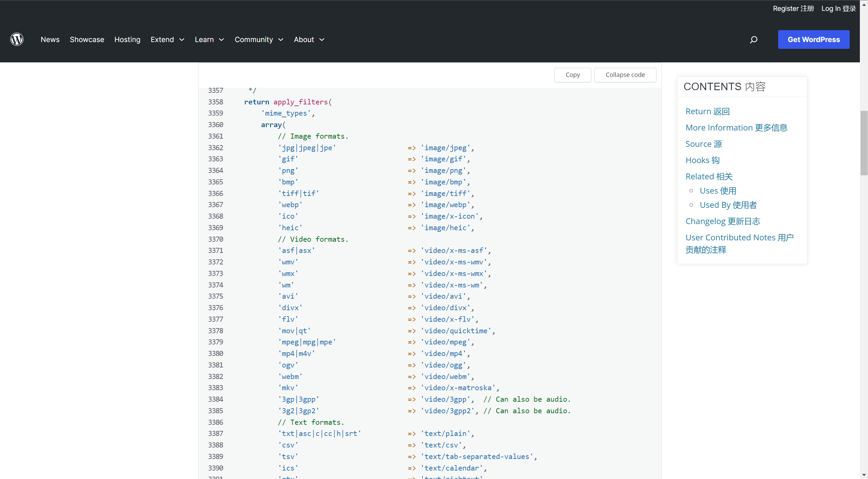Expand the Learn menu chevron
Viewport: 868px width, 479px height.
221,40
